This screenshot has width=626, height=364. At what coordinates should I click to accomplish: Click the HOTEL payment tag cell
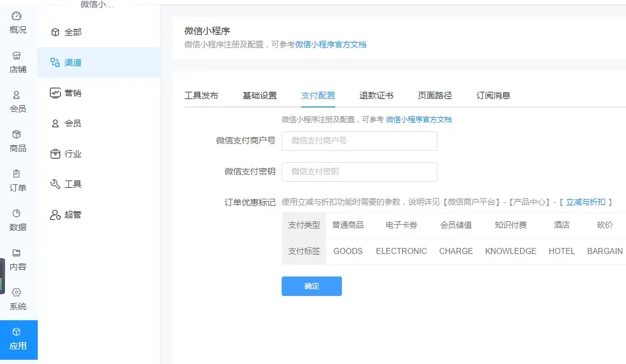pyautogui.click(x=562, y=251)
